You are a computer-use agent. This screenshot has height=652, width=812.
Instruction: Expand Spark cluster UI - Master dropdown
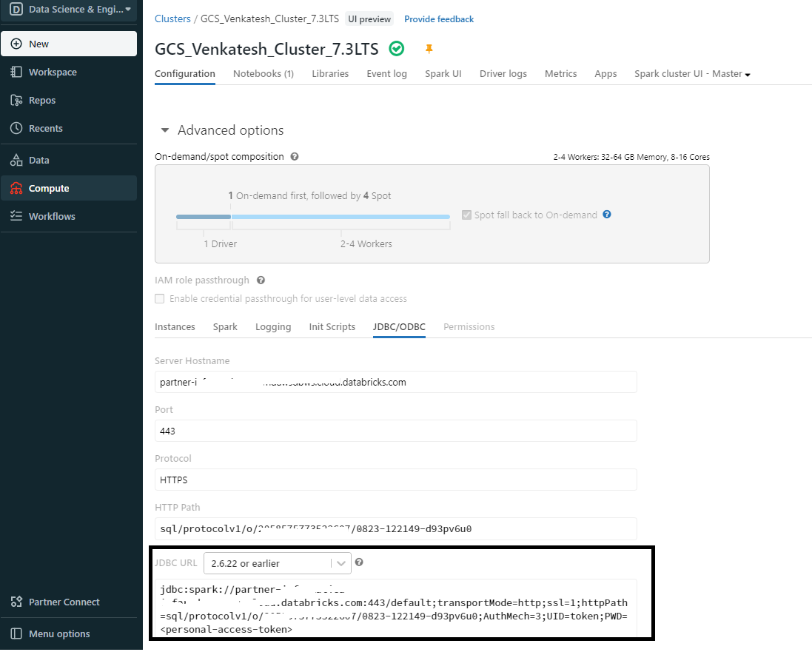coord(692,73)
